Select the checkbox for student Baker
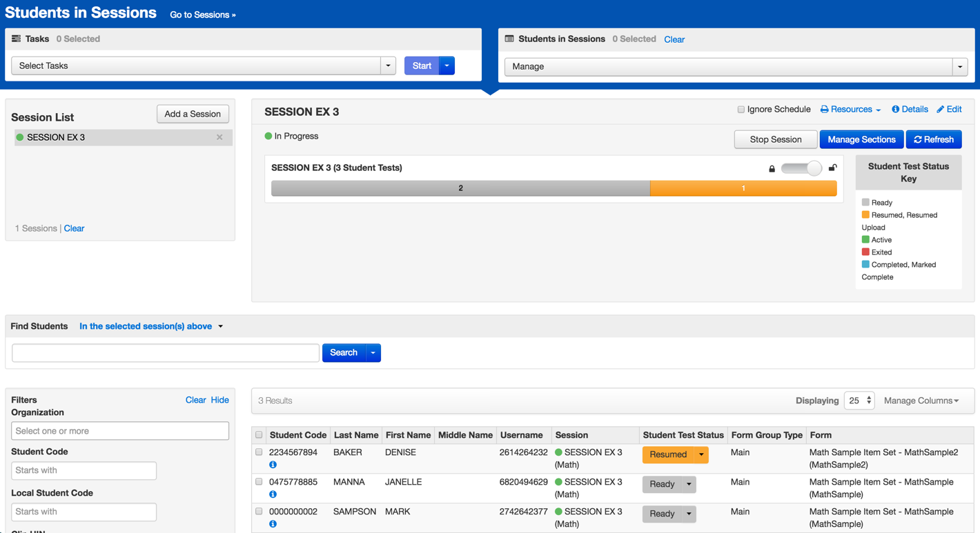 [x=259, y=452]
